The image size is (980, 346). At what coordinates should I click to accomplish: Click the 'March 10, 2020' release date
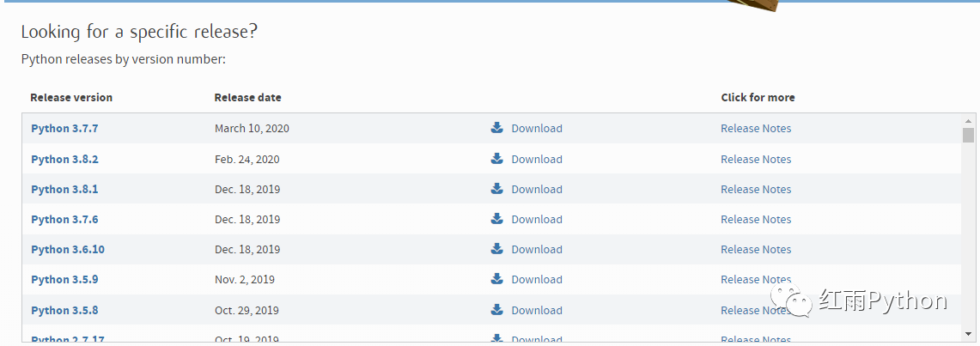pyautogui.click(x=252, y=129)
